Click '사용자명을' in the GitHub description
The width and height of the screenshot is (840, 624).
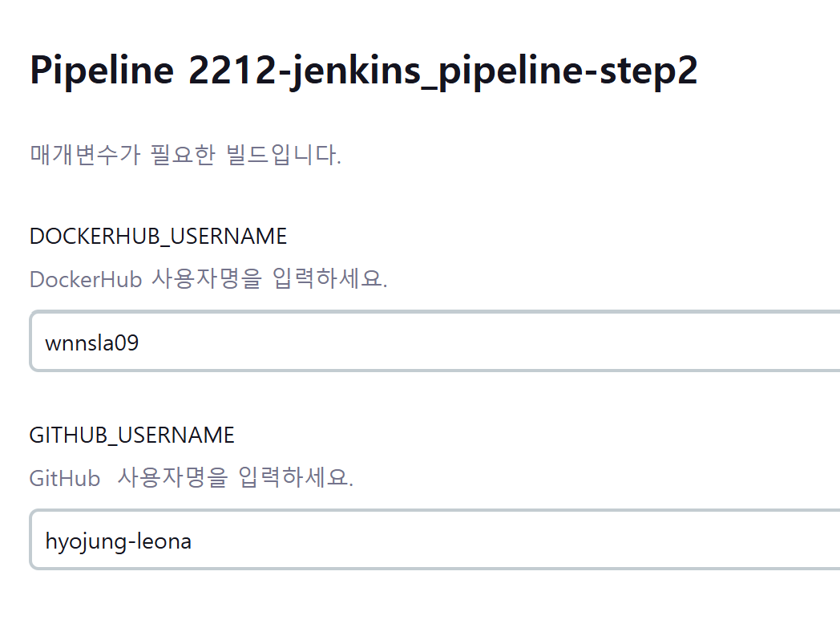[173, 479]
